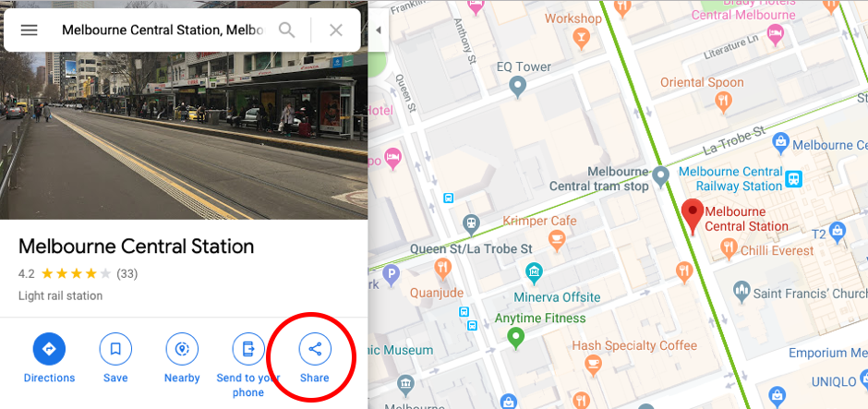Select Anytime Fitness green marker
This screenshot has height=409, width=868.
pyautogui.click(x=516, y=337)
